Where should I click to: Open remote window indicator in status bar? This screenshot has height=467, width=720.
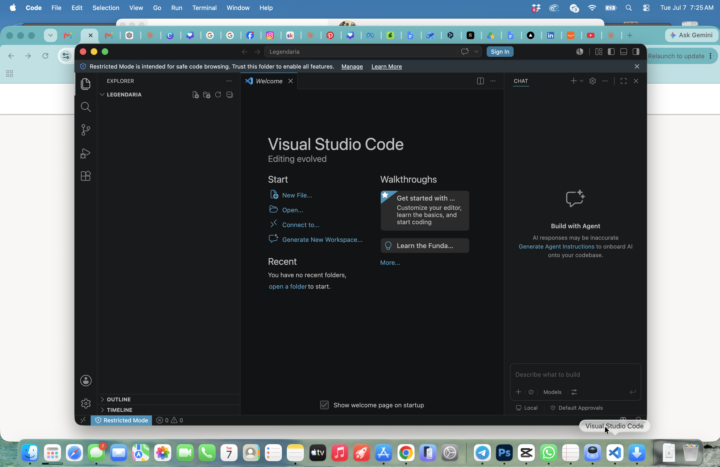[83, 420]
